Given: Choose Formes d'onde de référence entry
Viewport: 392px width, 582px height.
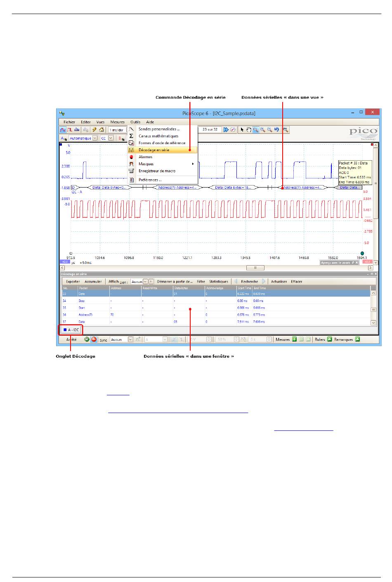Looking at the screenshot, I should (x=163, y=143).
